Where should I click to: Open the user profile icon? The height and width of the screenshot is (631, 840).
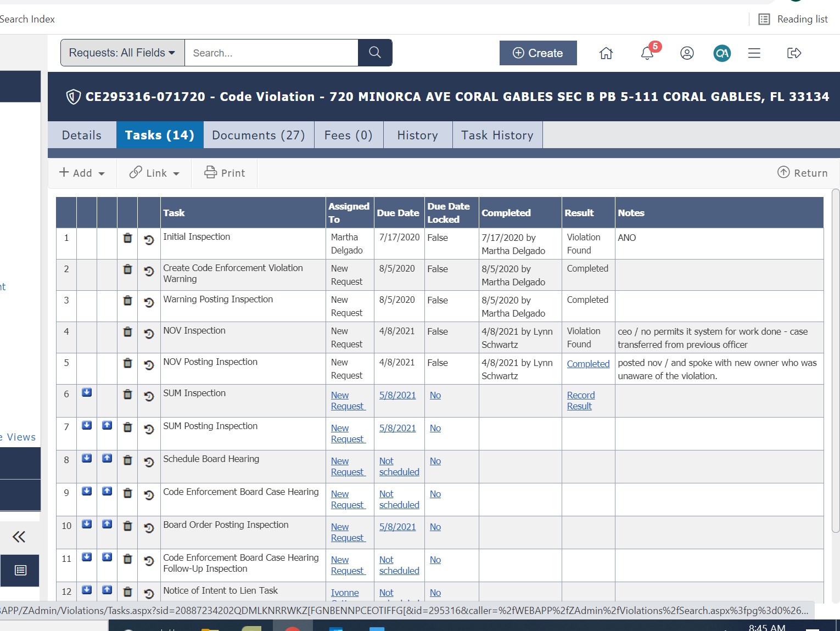click(x=687, y=53)
